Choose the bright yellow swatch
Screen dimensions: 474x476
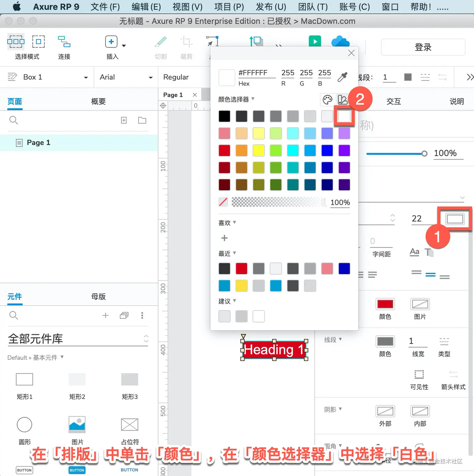click(259, 151)
